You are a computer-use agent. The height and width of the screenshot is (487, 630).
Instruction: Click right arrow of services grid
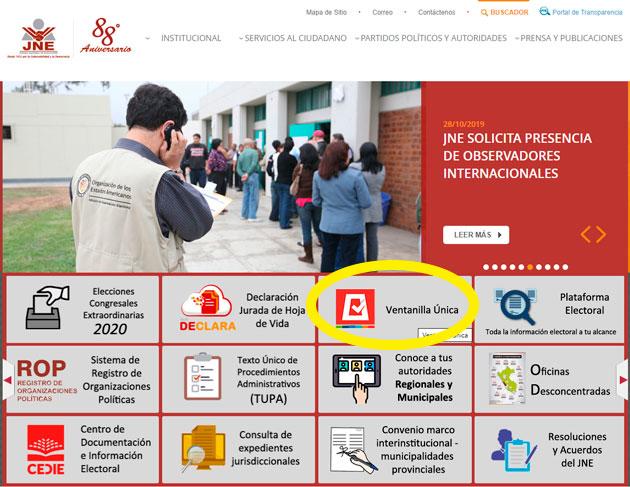(623, 380)
